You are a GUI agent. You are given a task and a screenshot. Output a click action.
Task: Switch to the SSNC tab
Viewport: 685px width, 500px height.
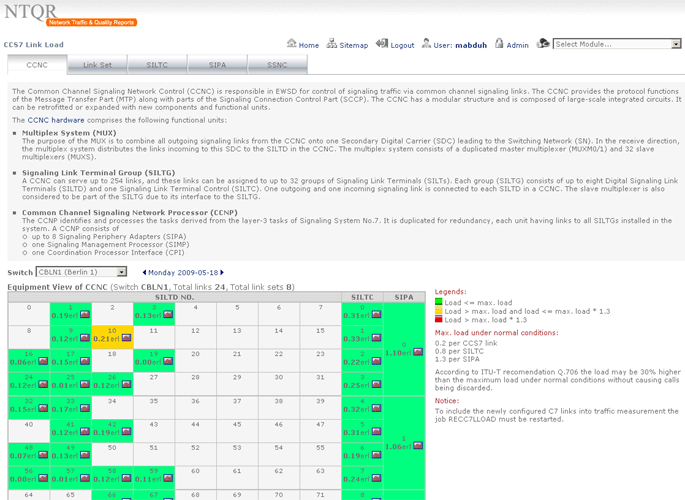point(277,65)
